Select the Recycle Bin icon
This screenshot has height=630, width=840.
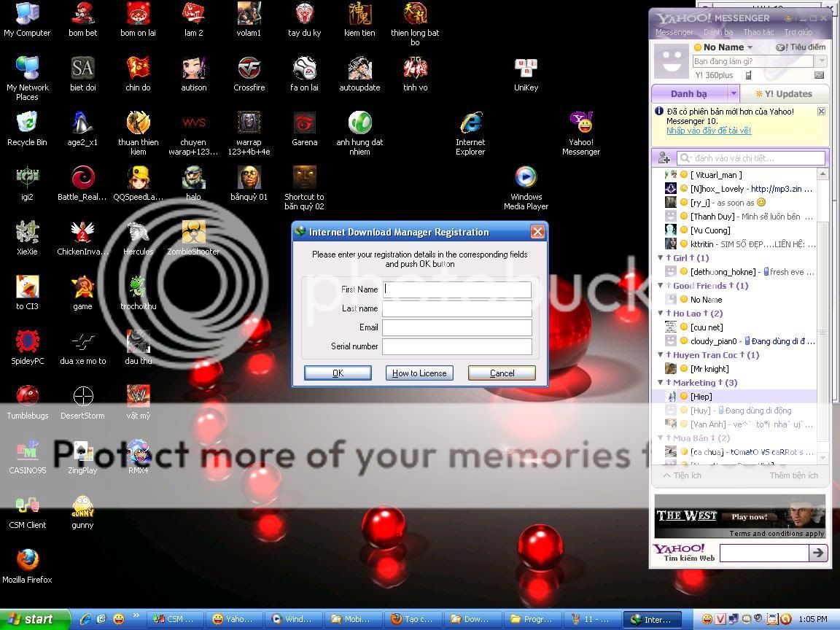point(27,128)
